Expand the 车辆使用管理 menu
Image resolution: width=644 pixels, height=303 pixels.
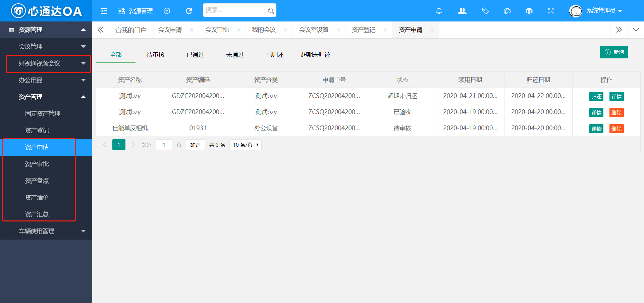click(x=46, y=231)
